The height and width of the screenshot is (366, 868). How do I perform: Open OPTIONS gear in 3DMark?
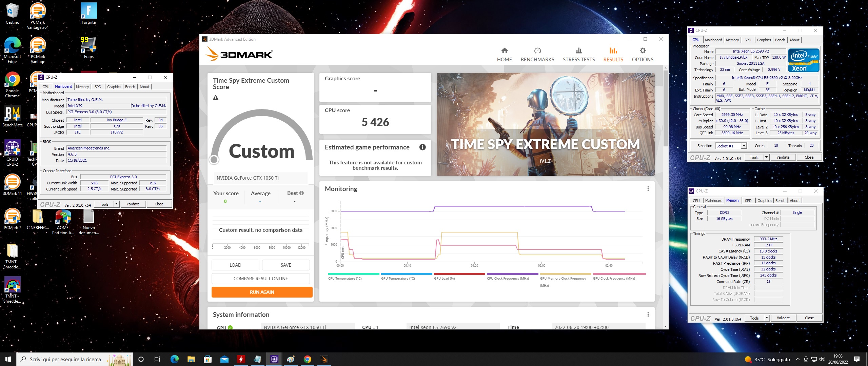click(643, 50)
